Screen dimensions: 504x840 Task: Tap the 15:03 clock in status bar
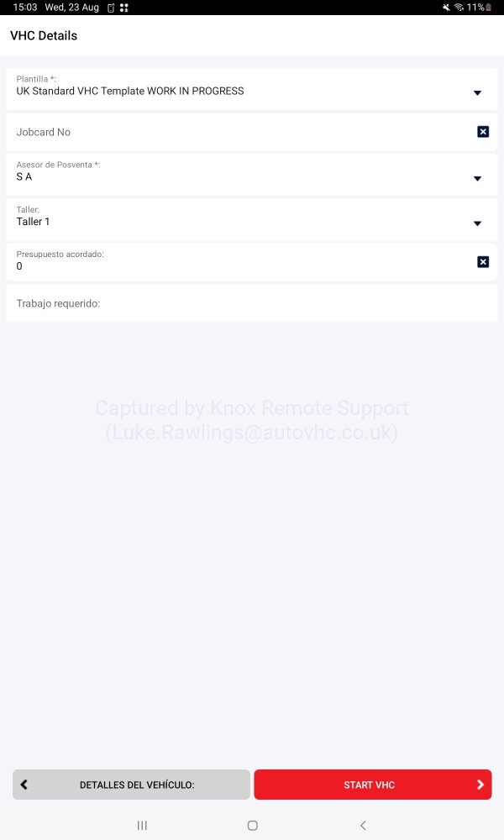[x=24, y=8]
